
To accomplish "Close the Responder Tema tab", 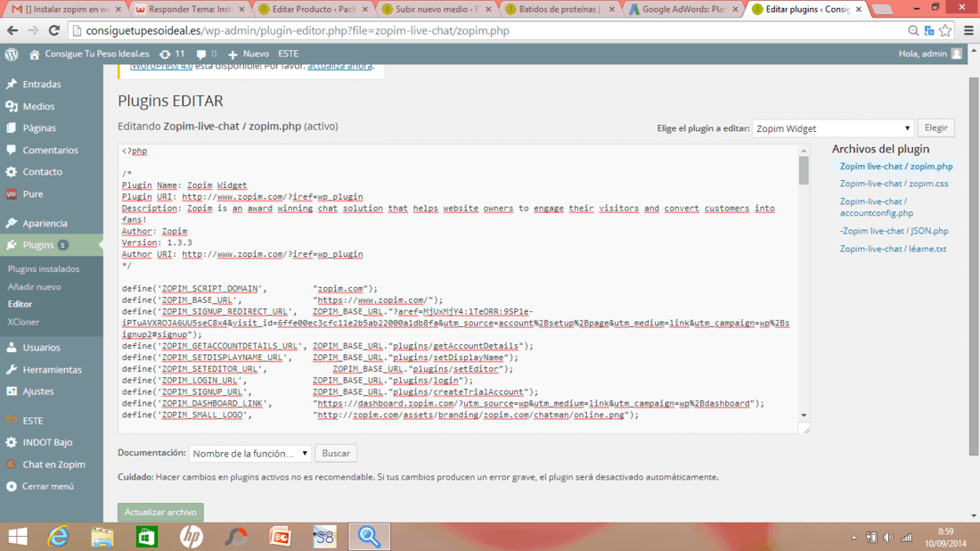I will [241, 10].
